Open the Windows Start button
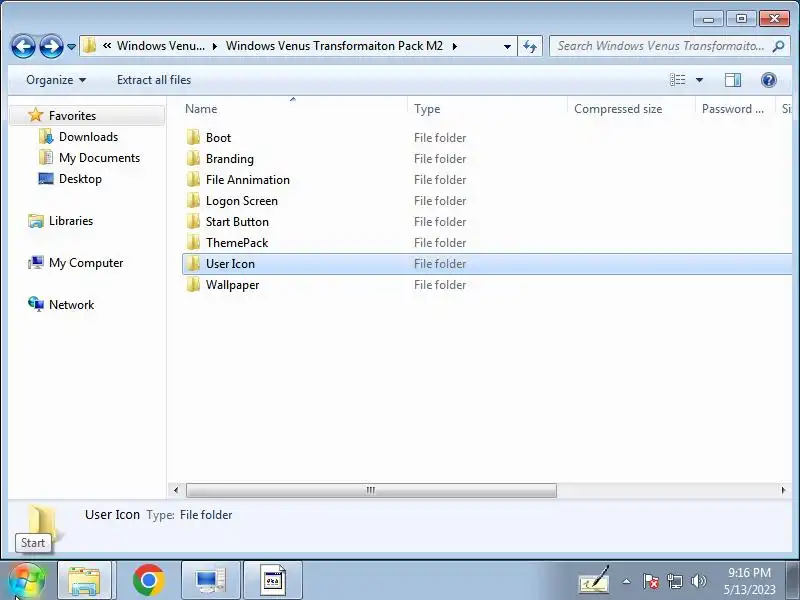Screen dimensions: 800x600 pyautogui.click(x=27, y=581)
